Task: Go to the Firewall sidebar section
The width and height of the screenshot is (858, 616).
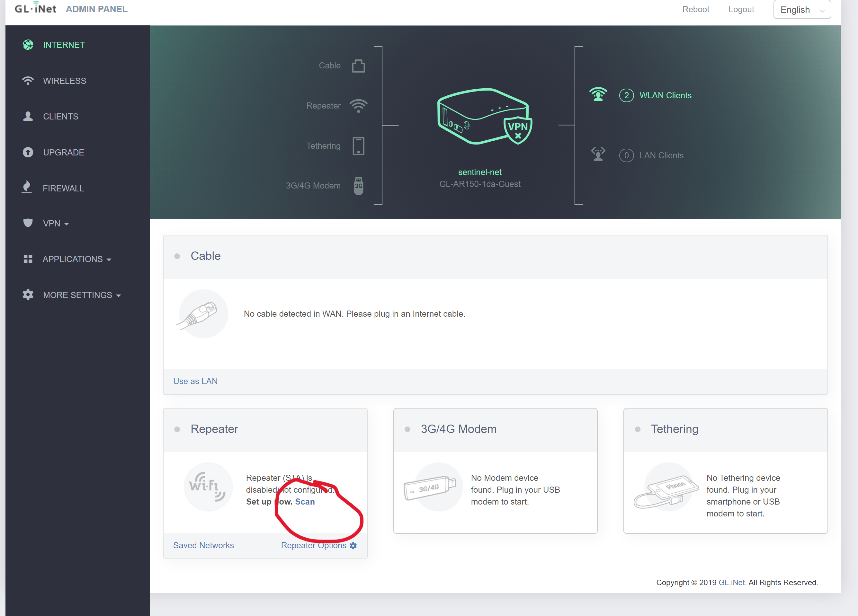Action: click(63, 188)
